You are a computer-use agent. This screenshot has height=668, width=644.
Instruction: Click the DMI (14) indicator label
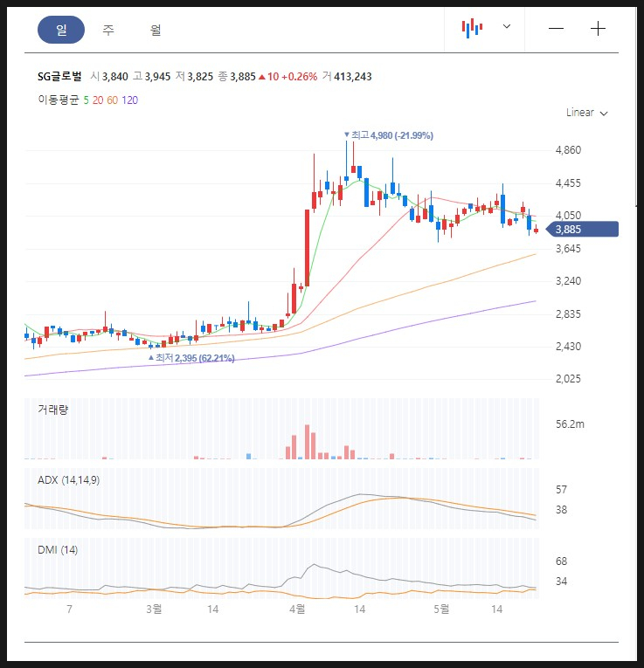pos(58,549)
